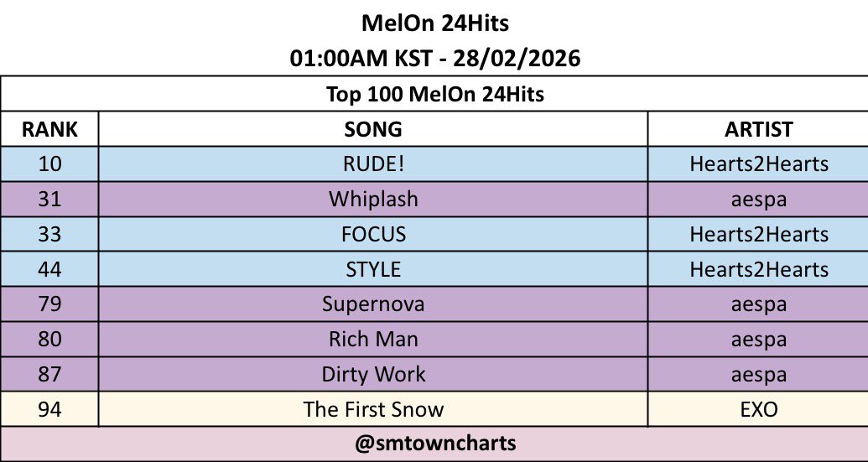
Task: Select the EXO artist cell
Action: (758, 409)
